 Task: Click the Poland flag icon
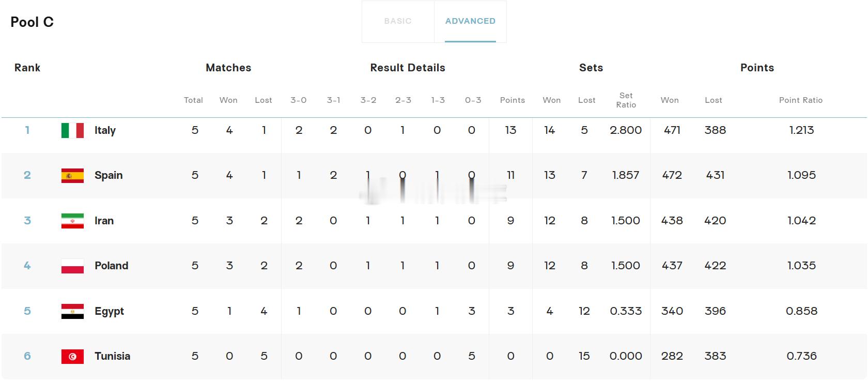[x=72, y=266]
